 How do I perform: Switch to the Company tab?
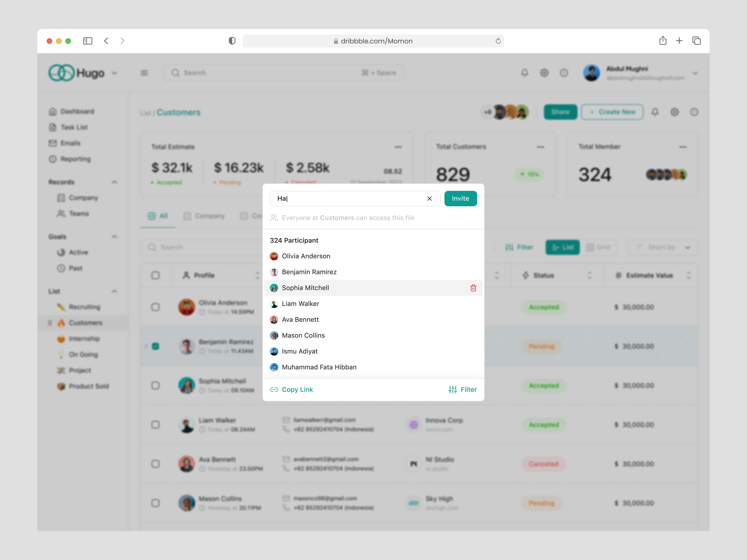click(204, 216)
